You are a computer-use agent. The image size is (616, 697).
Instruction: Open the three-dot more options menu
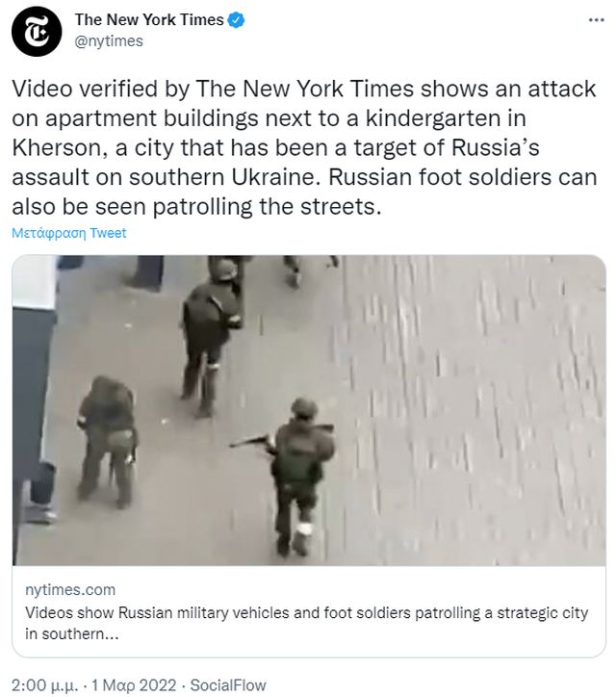pos(596,20)
